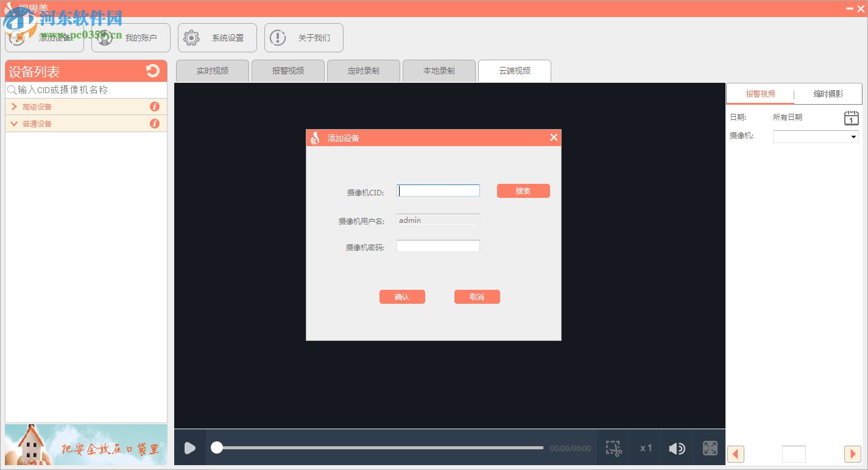Screen dimensions: 868x470
Task: Click the 搜索 search button in dialog
Action: coord(523,191)
